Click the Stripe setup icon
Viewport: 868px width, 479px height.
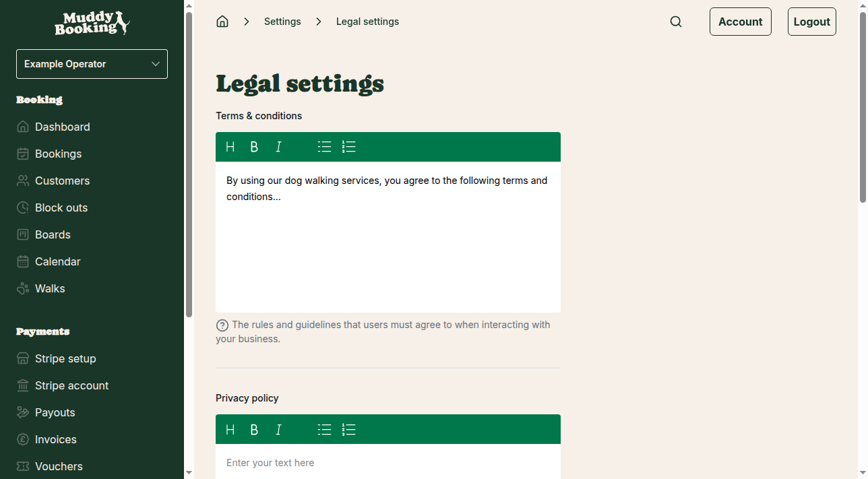(22, 358)
